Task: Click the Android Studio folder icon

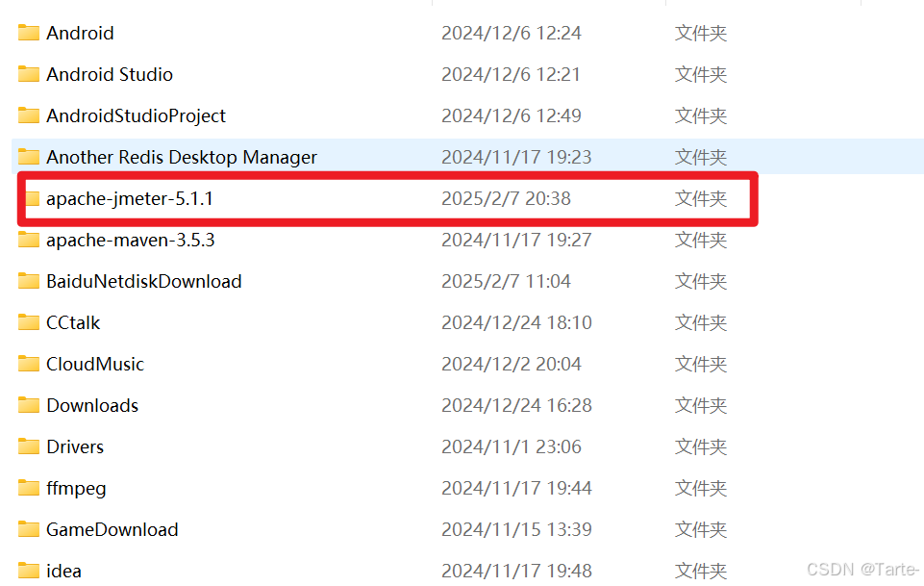Action: [x=28, y=74]
